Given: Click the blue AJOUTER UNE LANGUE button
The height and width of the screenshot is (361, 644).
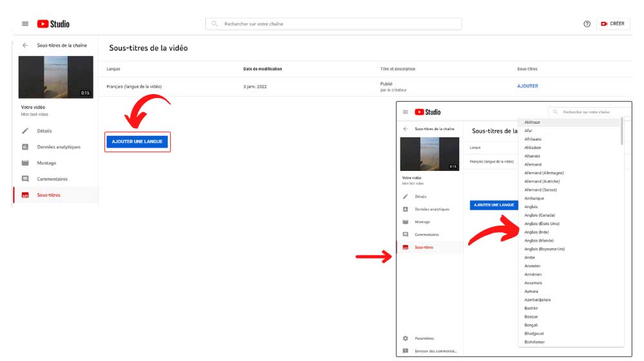Looking at the screenshot, I should point(137,141).
